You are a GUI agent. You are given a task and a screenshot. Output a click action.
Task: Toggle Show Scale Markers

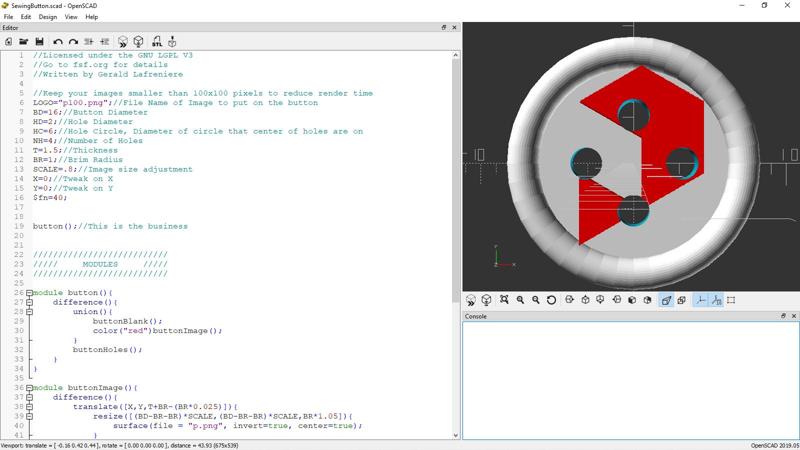coord(716,300)
